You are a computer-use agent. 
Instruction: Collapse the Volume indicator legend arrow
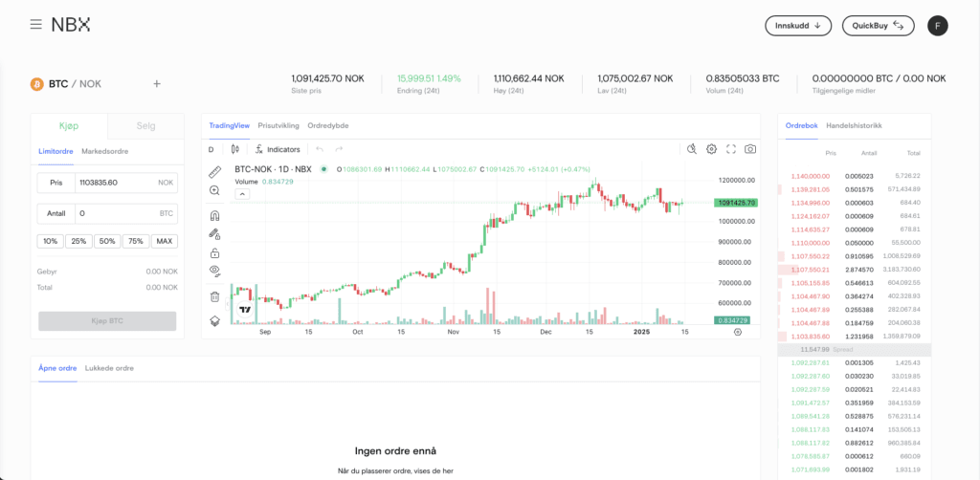click(x=242, y=194)
